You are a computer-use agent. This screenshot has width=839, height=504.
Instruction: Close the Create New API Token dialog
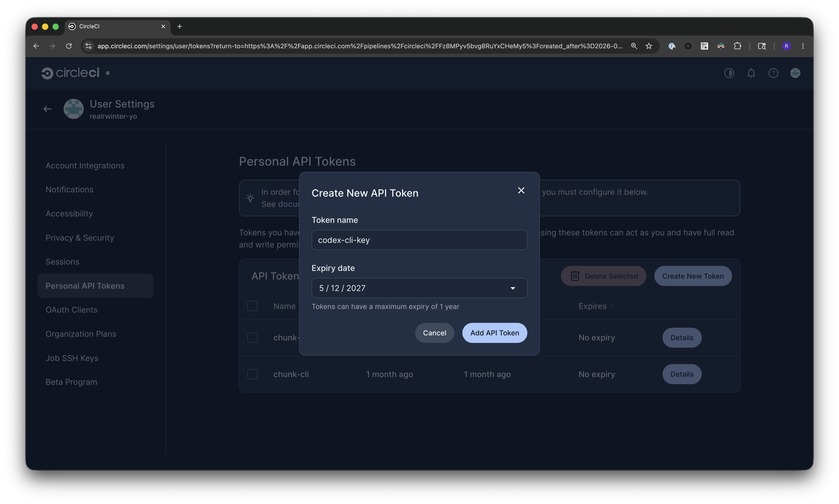click(x=521, y=190)
